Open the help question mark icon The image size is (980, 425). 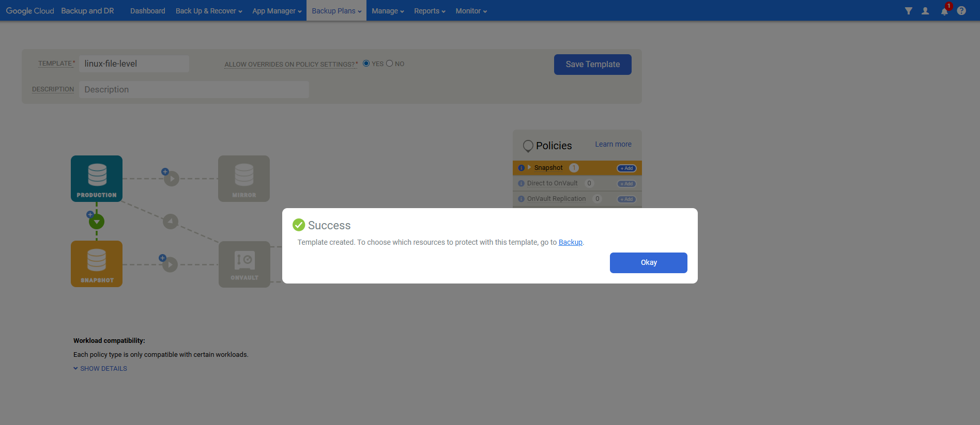pyautogui.click(x=961, y=11)
